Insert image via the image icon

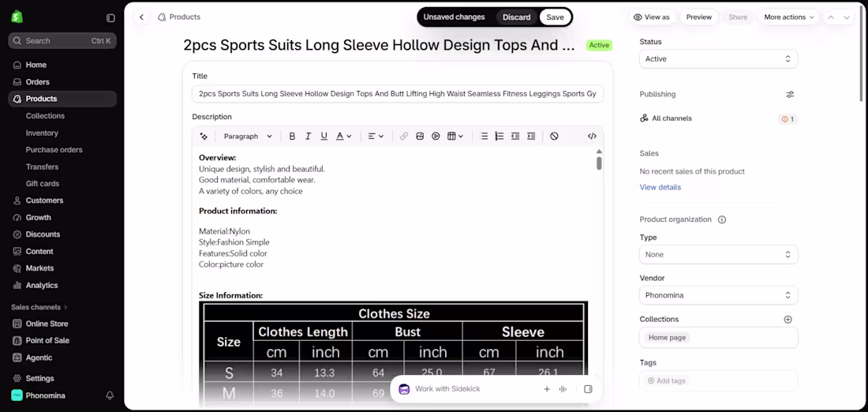tap(420, 137)
